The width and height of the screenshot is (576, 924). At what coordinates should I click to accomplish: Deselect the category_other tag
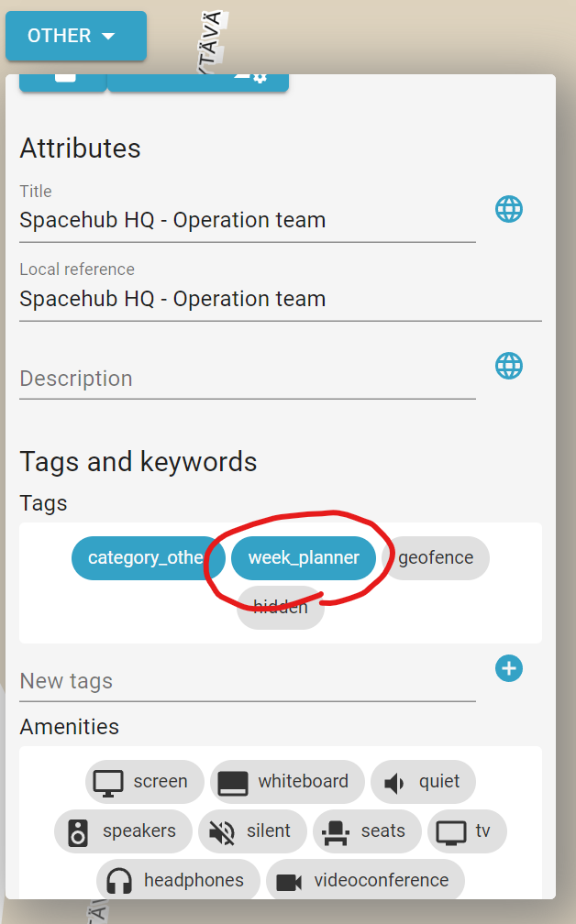148,558
